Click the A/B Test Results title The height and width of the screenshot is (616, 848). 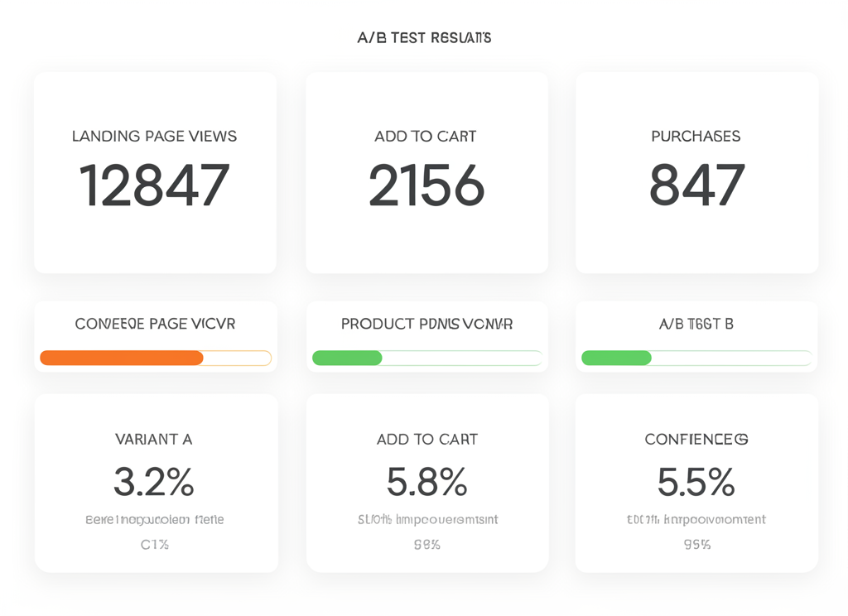pyautogui.click(x=424, y=36)
